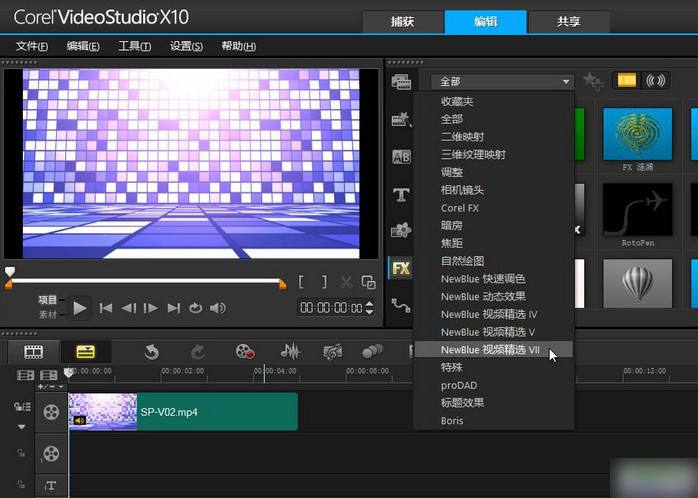Open the auto music icon
The image size is (698, 498).
point(333,351)
